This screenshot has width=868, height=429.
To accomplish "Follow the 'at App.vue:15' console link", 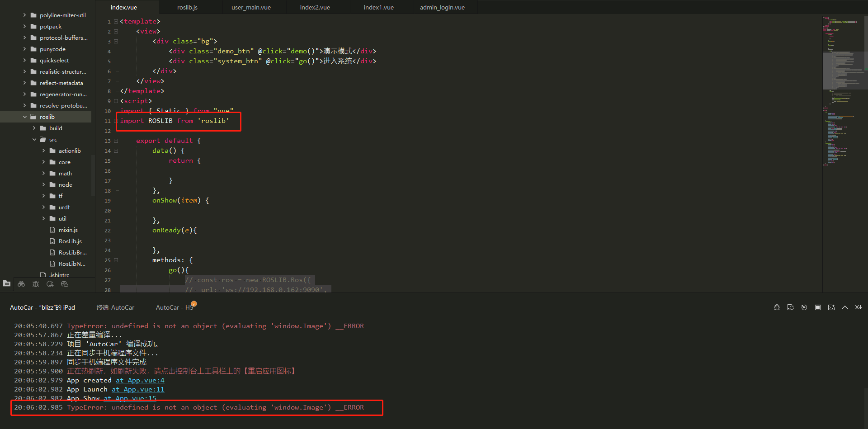I will point(130,398).
